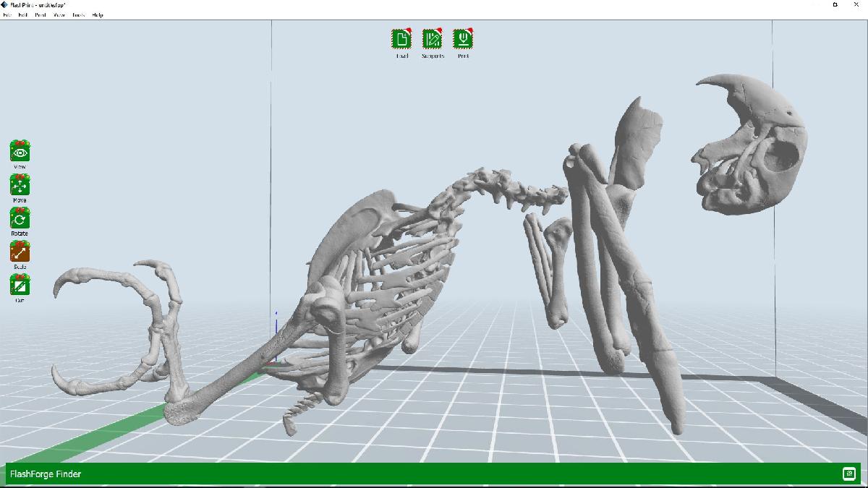Open the Edit menu
Screen dimensions: 868x488
pyautogui.click(x=23, y=14)
